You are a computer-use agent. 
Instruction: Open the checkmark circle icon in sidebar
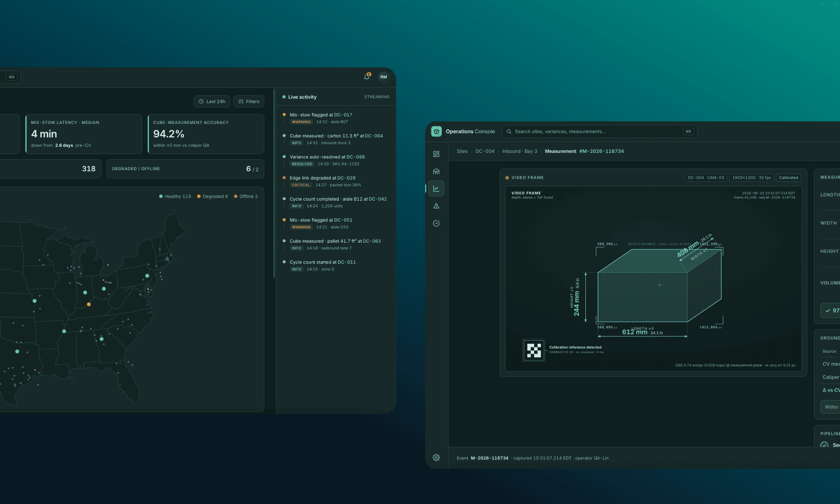coord(436,223)
